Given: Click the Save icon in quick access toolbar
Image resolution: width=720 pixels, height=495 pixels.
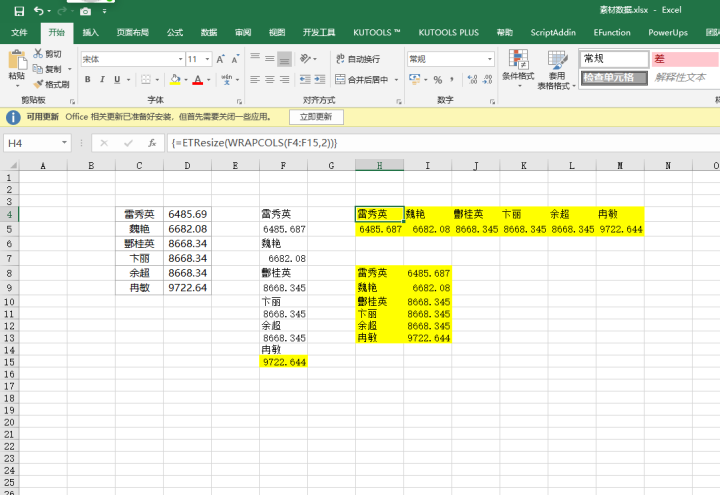Looking at the screenshot, I should (19, 11).
